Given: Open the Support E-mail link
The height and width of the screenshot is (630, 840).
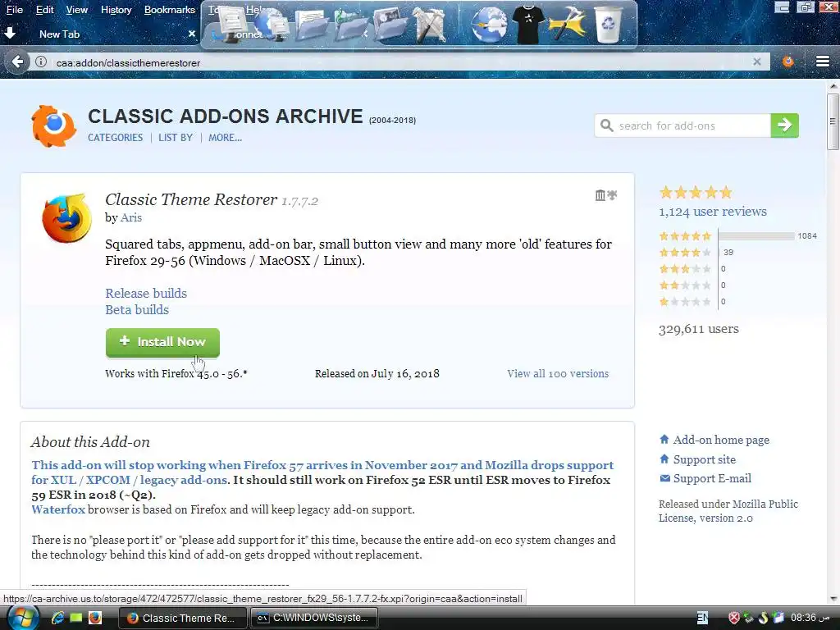Looking at the screenshot, I should (712, 478).
